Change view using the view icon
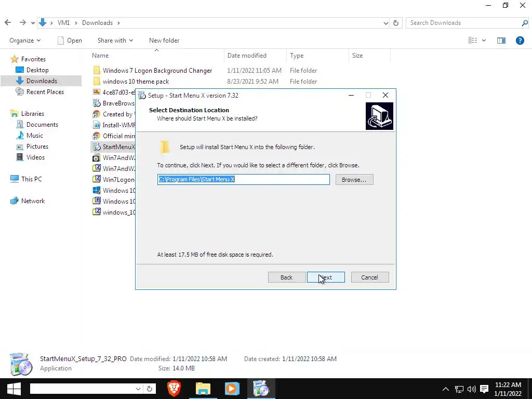Image resolution: width=532 pixels, height=399 pixels. pyautogui.click(x=473, y=41)
